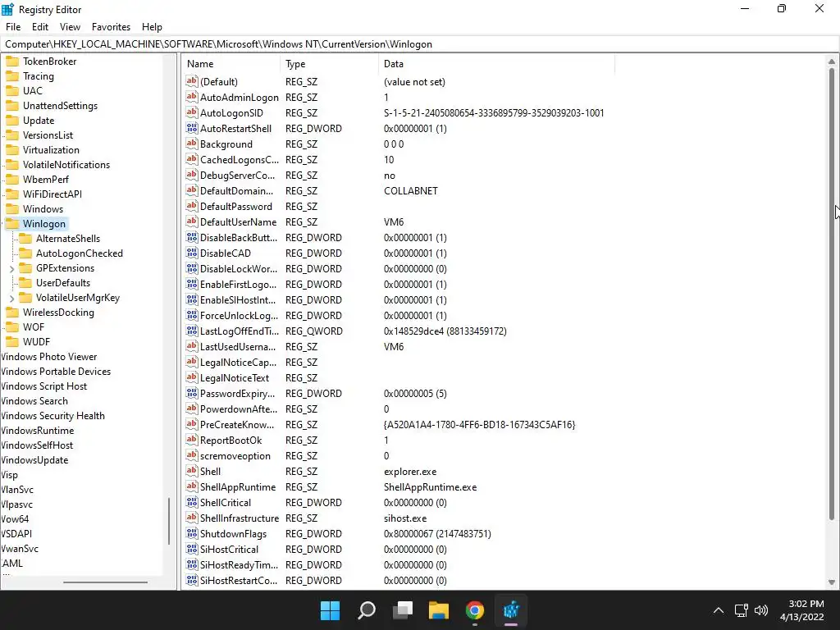
Task: Click the ShellCritical DWORD value icon
Action: [191, 502]
